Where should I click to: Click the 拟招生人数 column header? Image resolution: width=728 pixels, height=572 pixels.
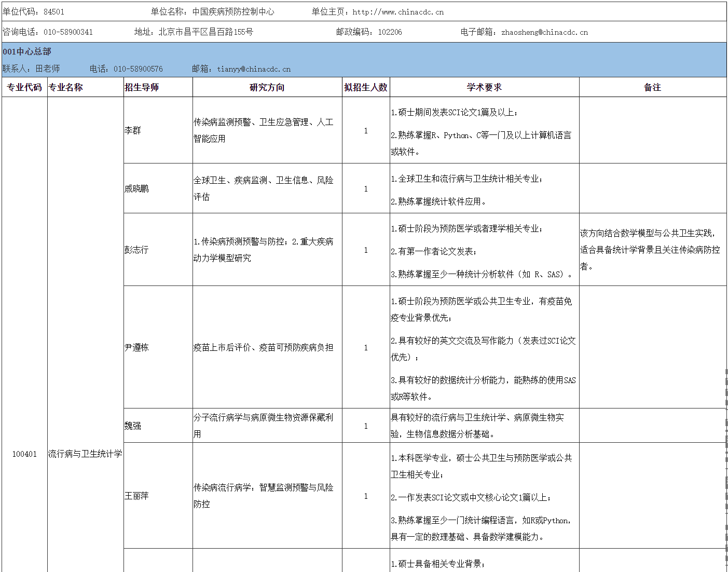(x=366, y=87)
